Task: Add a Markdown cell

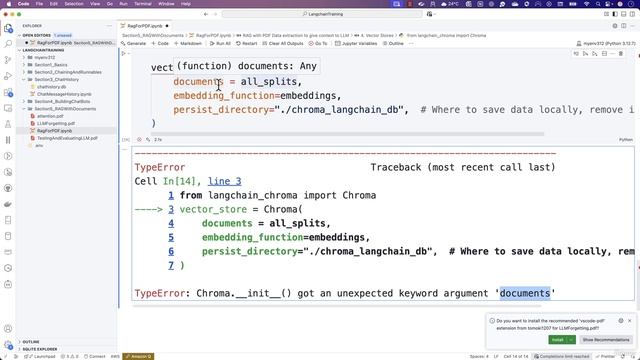Action: [188, 43]
